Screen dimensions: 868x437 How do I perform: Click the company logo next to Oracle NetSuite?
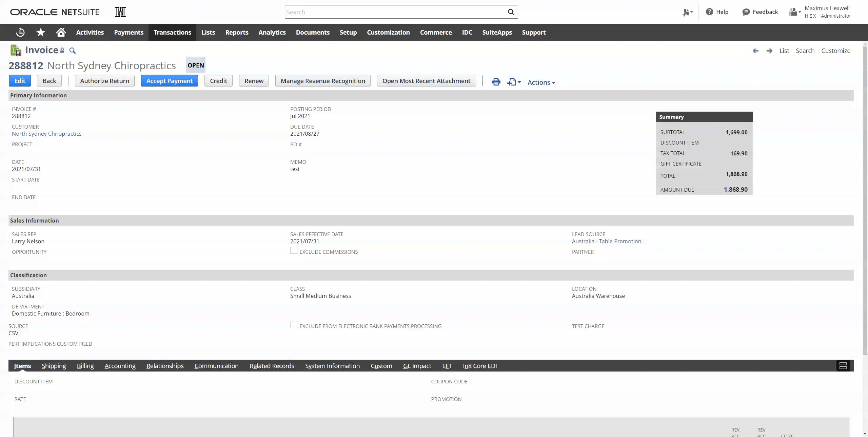click(x=120, y=12)
